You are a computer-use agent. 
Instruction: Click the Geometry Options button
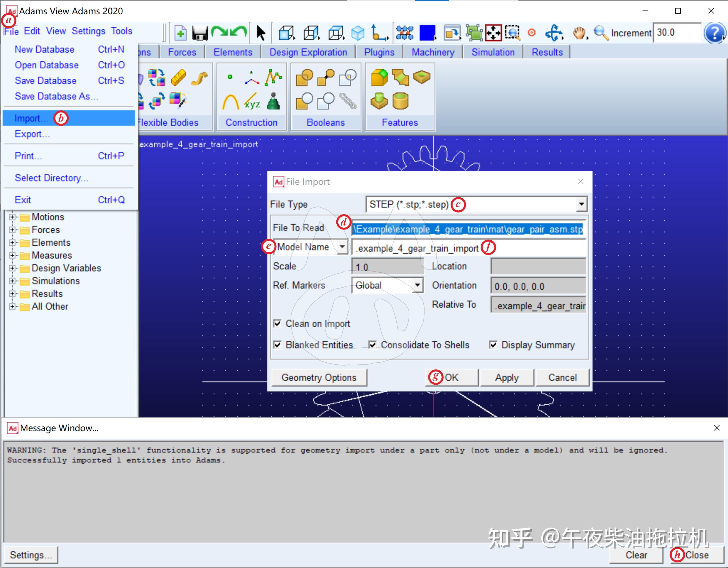(319, 377)
